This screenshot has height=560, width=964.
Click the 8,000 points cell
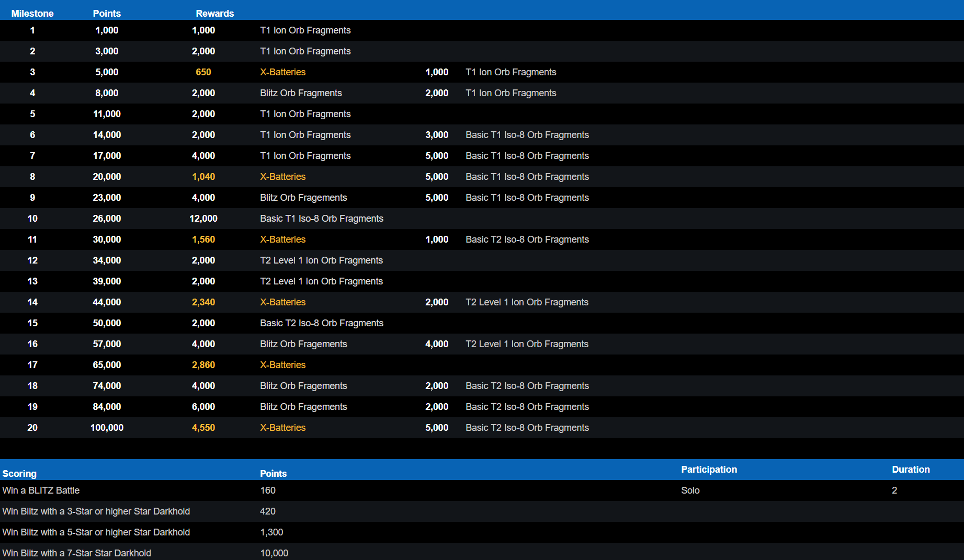tap(107, 93)
